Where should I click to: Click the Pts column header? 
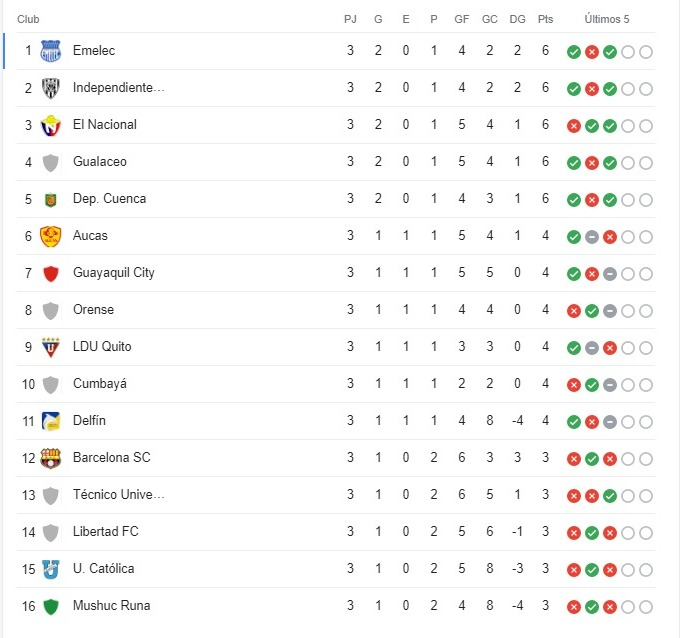pos(545,19)
